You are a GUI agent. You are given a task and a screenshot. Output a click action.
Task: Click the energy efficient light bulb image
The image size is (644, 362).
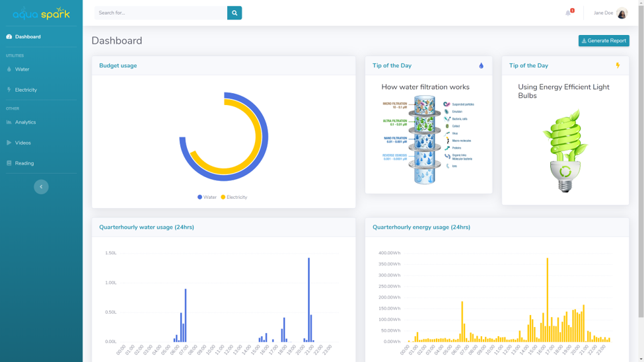(565, 151)
